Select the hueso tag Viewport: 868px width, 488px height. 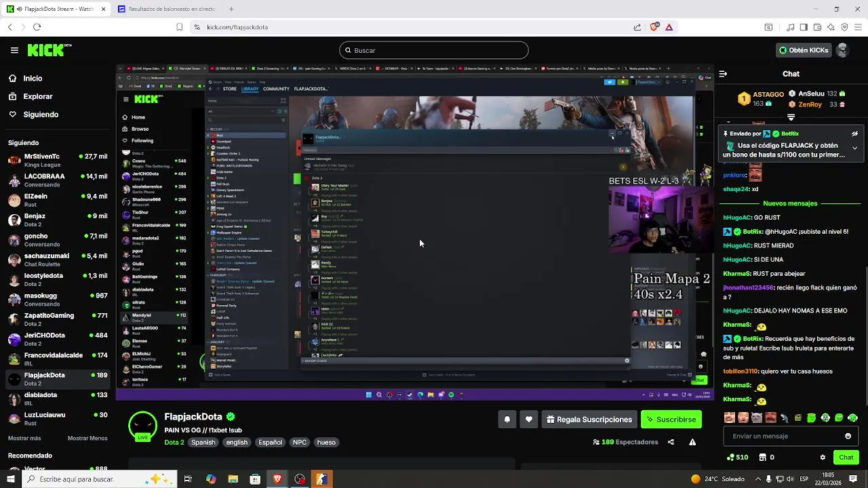point(326,442)
